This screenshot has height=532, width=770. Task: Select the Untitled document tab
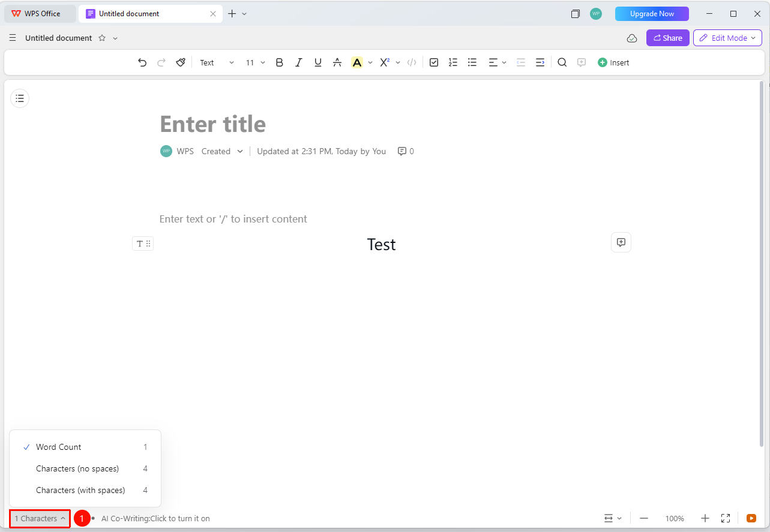click(150, 14)
